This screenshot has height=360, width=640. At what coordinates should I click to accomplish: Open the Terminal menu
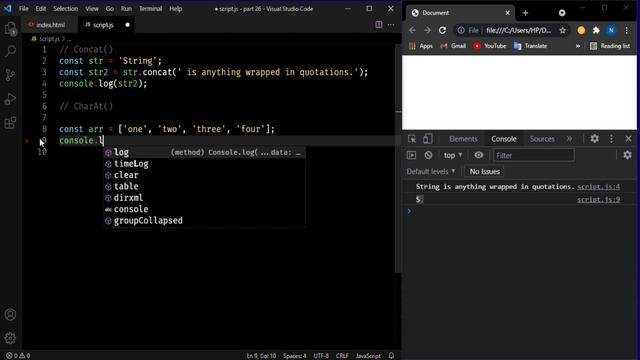click(x=150, y=9)
